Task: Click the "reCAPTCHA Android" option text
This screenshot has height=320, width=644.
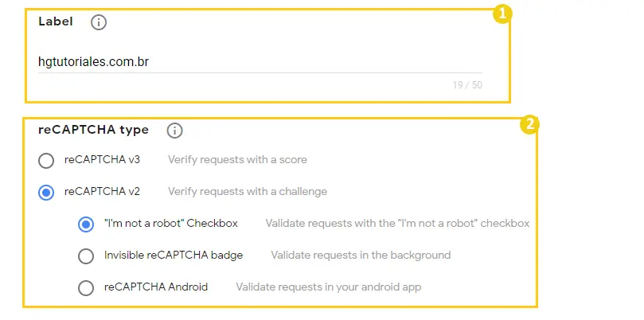Action: (156, 287)
